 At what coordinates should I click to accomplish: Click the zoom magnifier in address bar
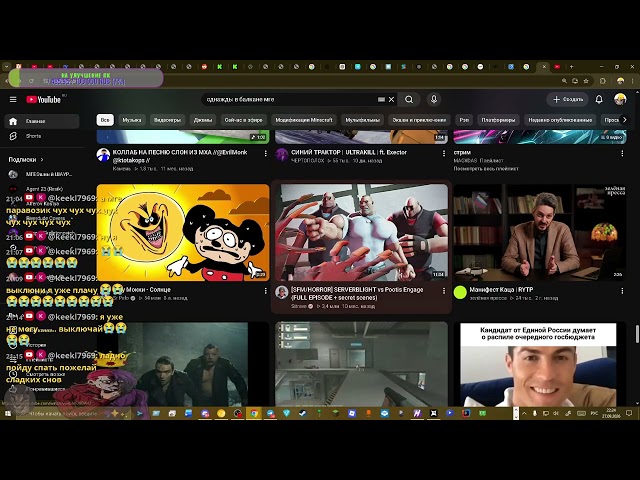[x=564, y=81]
